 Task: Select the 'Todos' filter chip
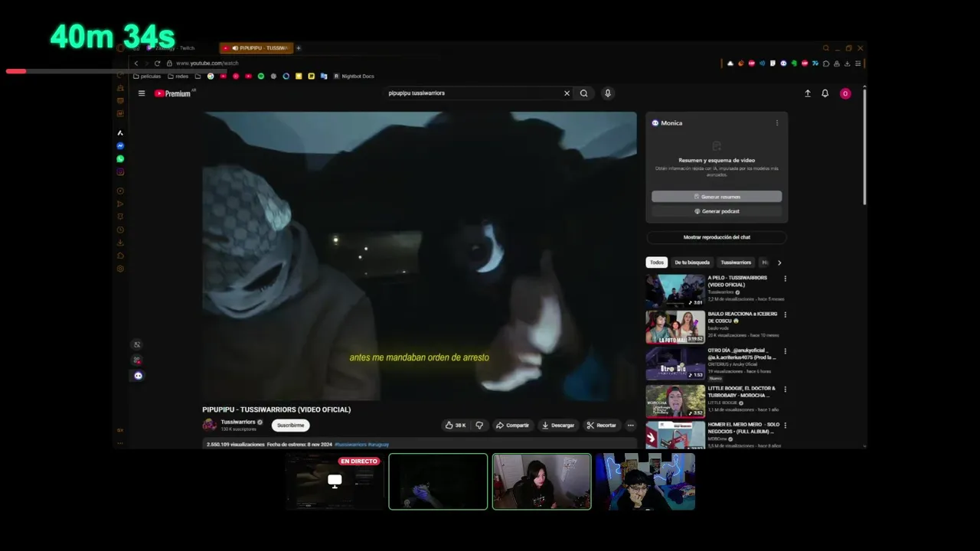click(657, 262)
